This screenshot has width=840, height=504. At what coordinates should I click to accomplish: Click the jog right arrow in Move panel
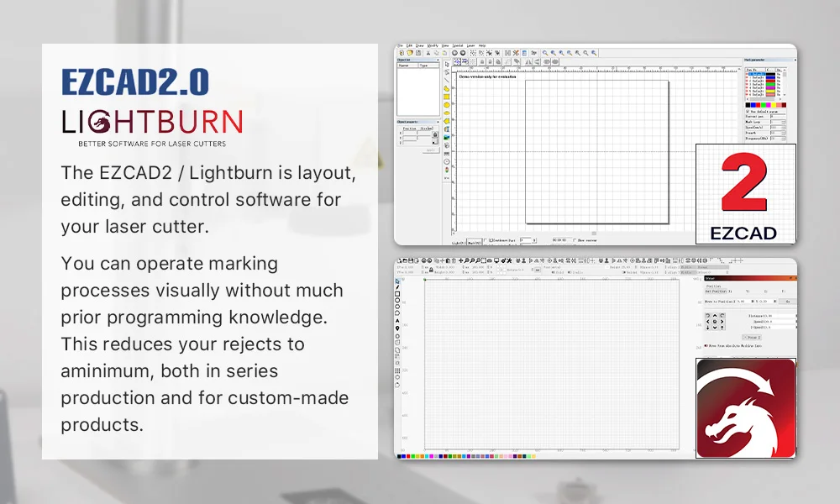click(x=722, y=322)
